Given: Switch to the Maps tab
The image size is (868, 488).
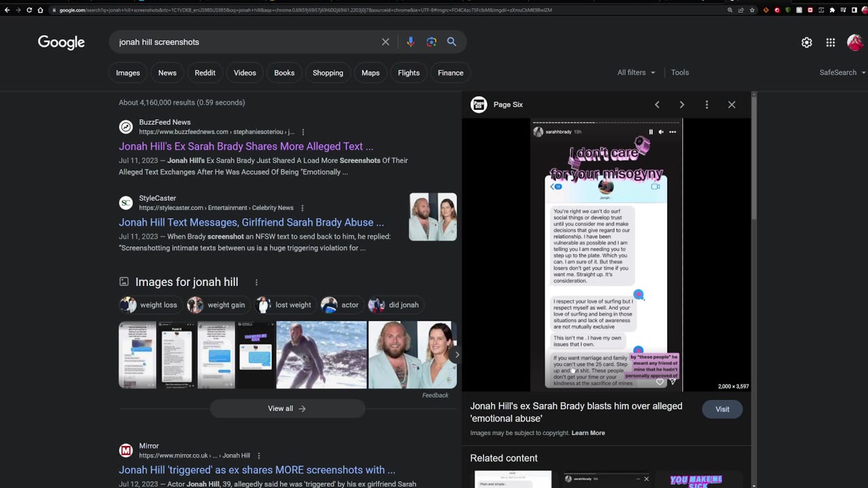Looking at the screenshot, I should tap(370, 73).
